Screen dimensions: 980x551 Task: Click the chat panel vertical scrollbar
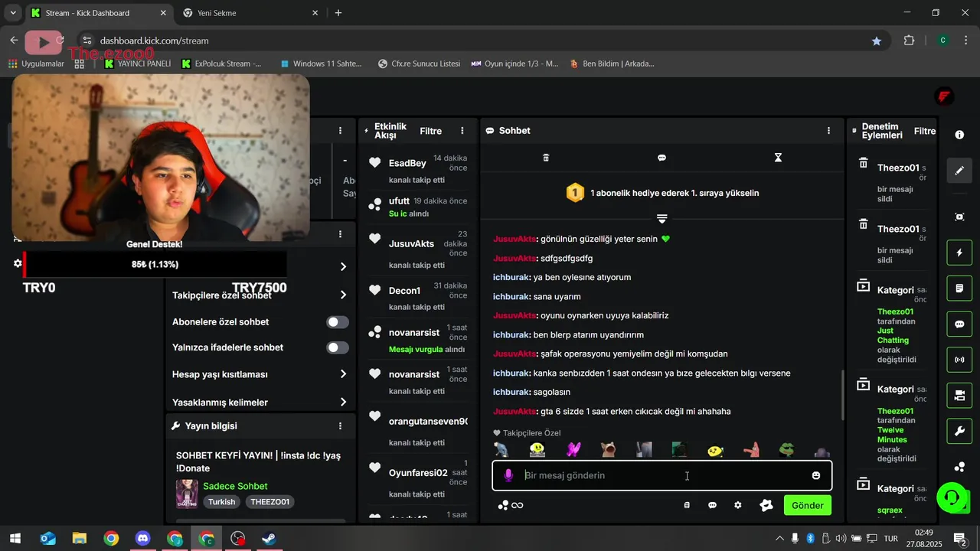[x=842, y=394]
